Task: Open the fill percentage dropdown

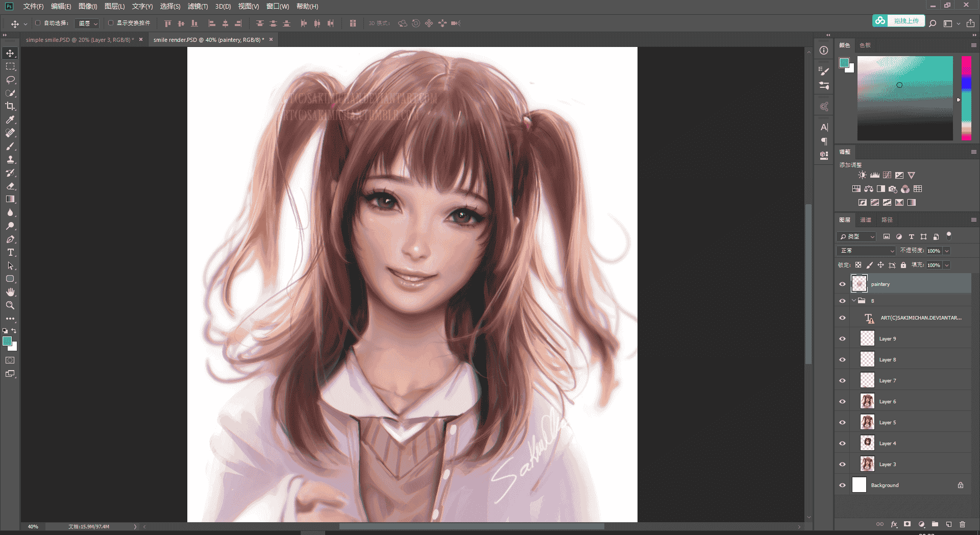Action: [947, 265]
